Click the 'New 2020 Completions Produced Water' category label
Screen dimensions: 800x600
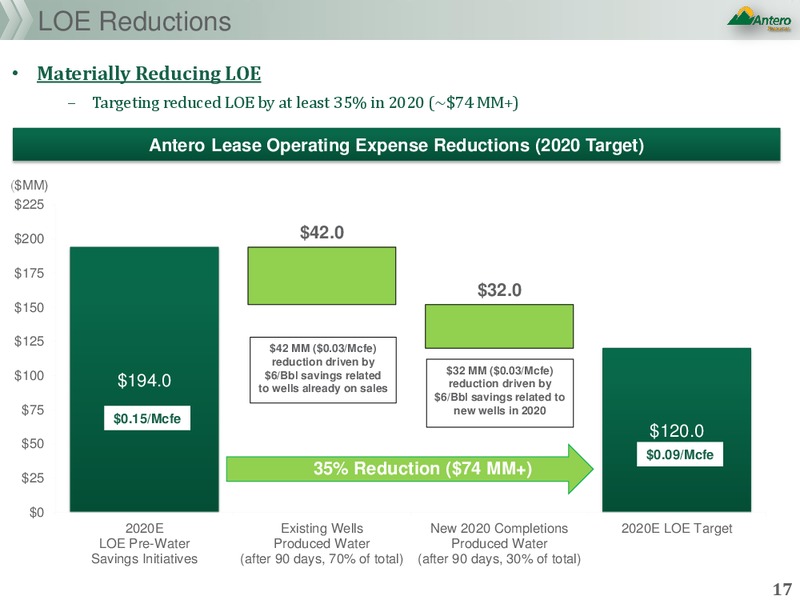pos(499,543)
